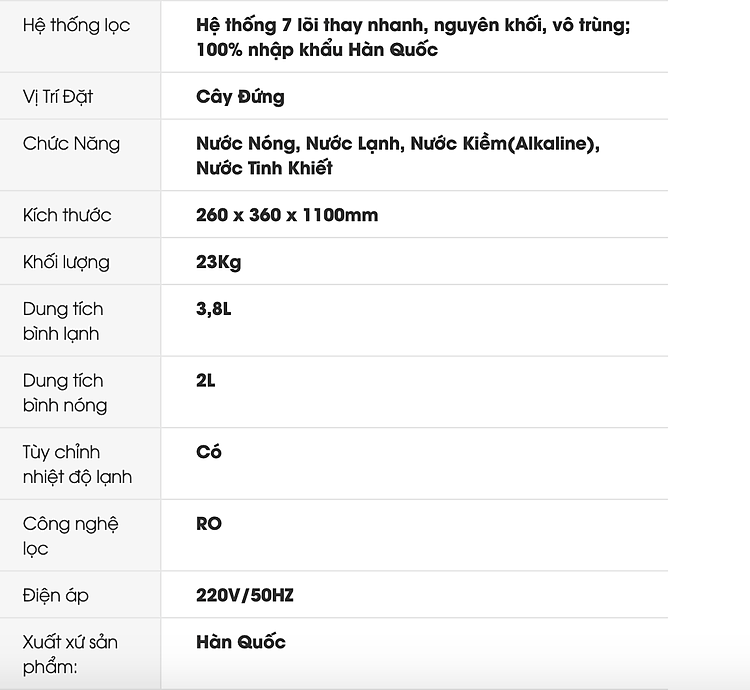Click the '100% nhập khẩu Hàn Quốc' text
Viewport: 750px width, 690px height.
click(x=317, y=49)
